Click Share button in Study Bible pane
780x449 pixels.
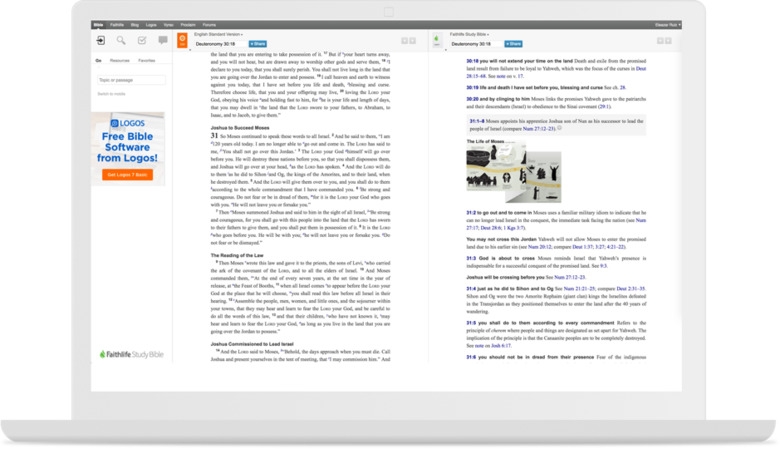[x=513, y=44]
